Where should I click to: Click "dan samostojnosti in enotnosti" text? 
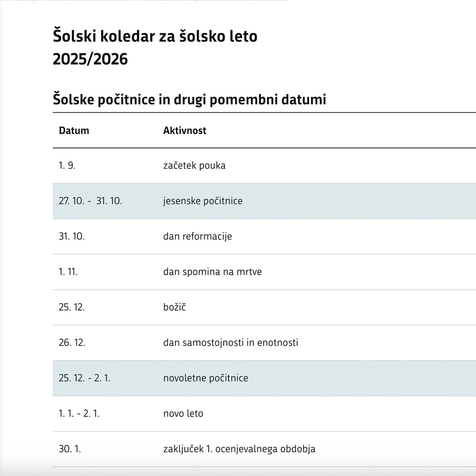[x=230, y=343]
